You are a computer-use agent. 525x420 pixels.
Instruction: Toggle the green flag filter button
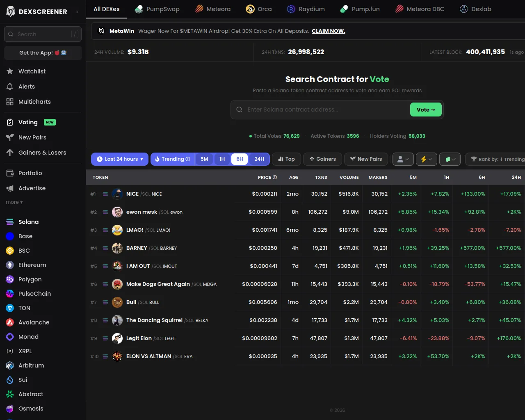[450, 159]
